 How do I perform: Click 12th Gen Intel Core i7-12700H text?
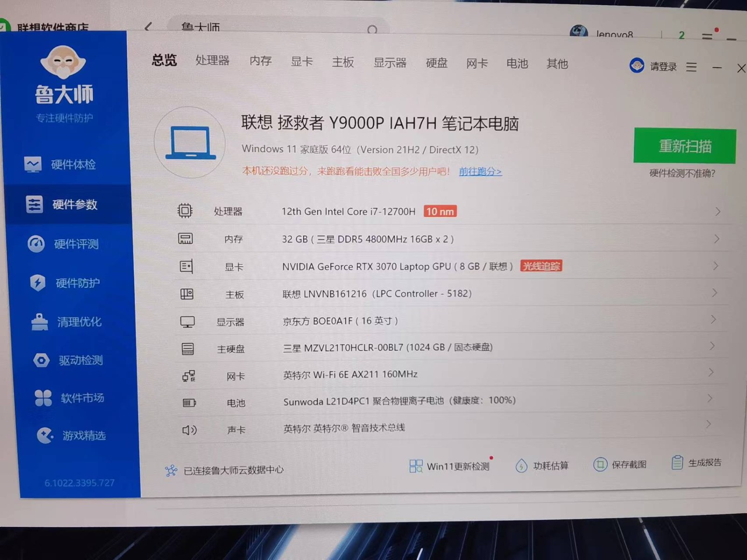[x=348, y=211]
